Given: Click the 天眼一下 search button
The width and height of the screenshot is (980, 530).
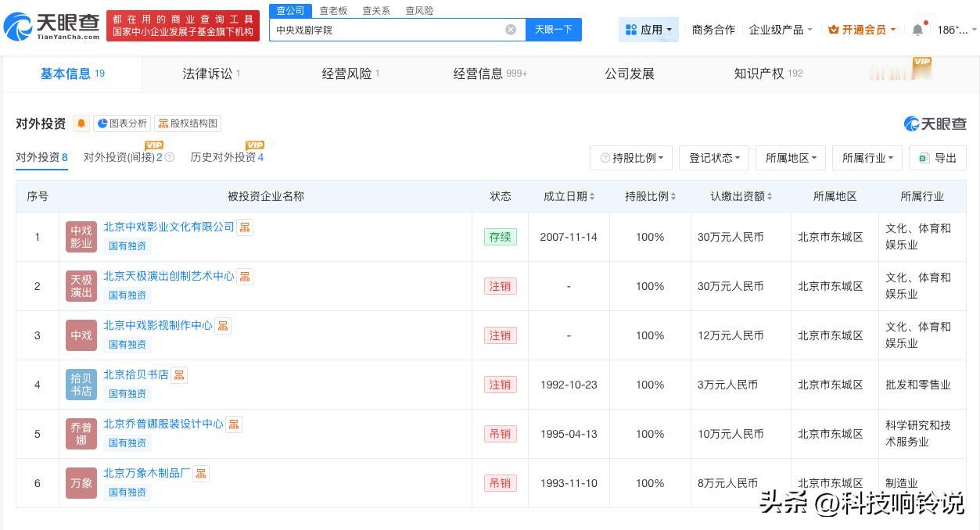Looking at the screenshot, I should [x=553, y=30].
